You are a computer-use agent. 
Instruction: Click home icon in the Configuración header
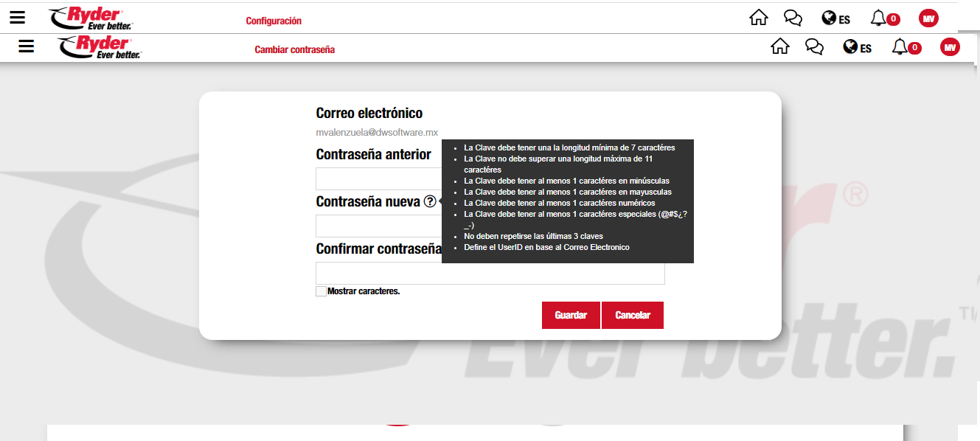758,18
